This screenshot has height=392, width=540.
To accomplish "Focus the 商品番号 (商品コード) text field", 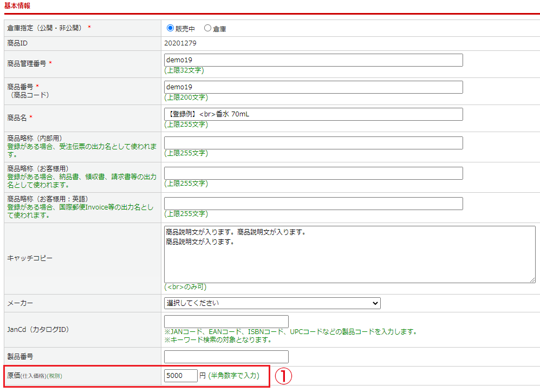I will click(x=313, y=87).
